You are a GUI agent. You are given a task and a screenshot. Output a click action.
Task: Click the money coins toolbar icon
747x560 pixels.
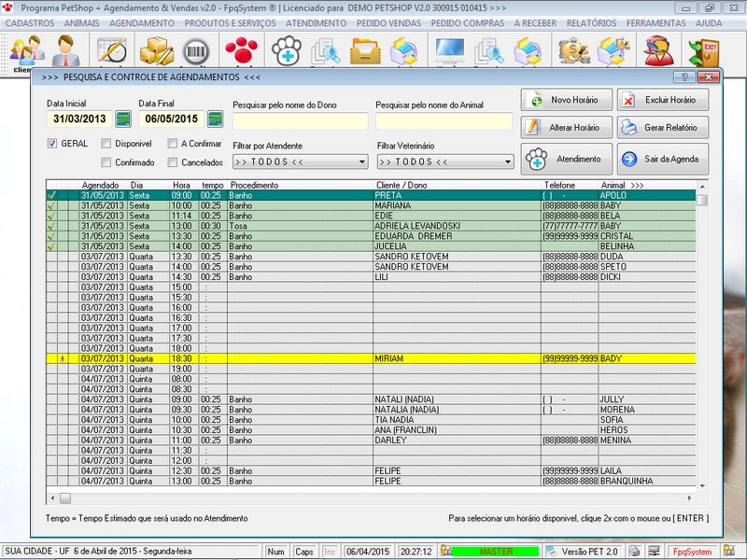[x=574, y=50]
